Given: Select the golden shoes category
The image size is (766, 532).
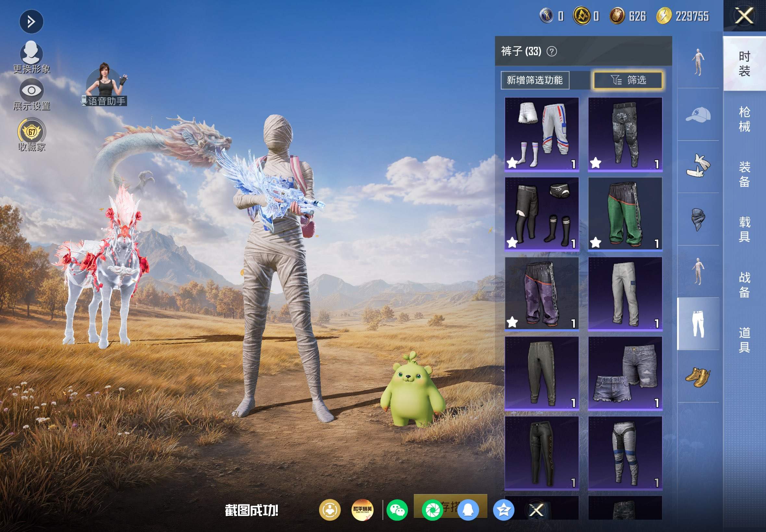Looking at the screenshot, I should (x=698, y=376).
